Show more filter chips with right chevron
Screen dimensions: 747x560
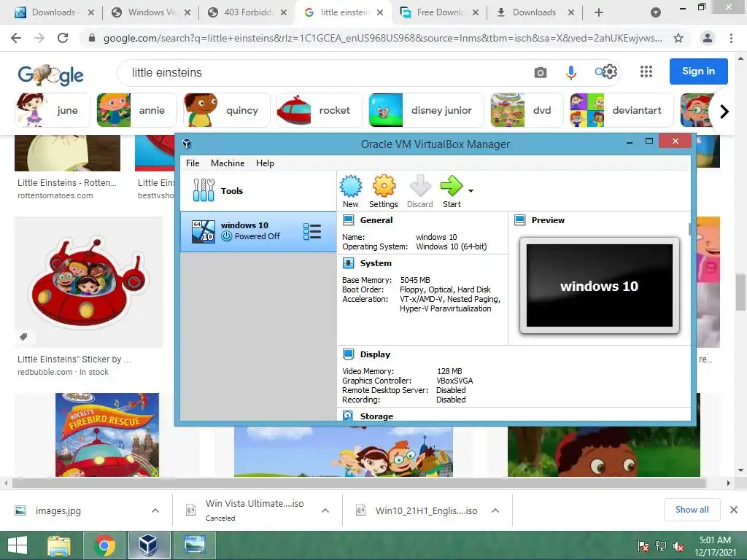click(x=724, y=112)
